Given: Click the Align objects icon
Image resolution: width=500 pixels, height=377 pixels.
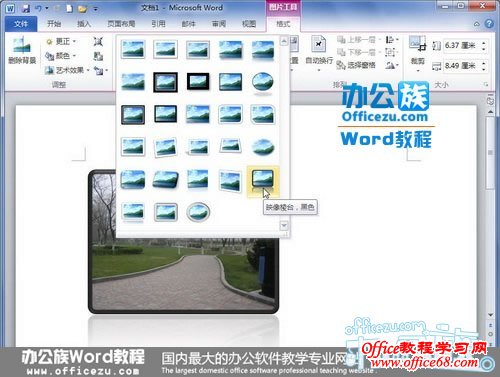Looking at the screenshot, I should coord(392,40).
